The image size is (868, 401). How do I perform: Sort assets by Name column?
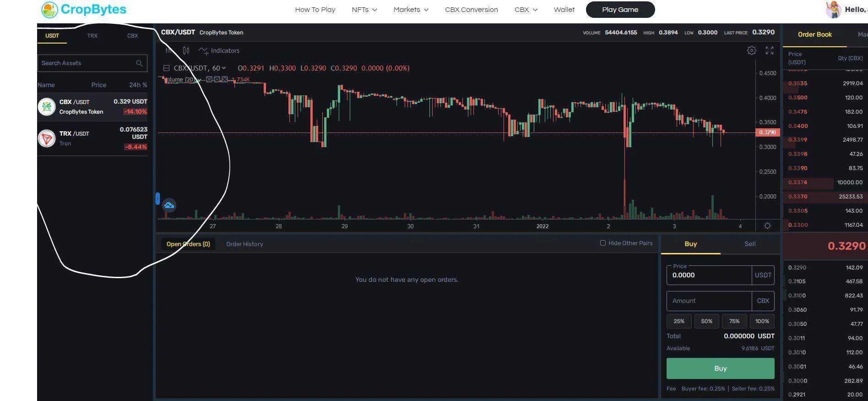coord(46,85)
